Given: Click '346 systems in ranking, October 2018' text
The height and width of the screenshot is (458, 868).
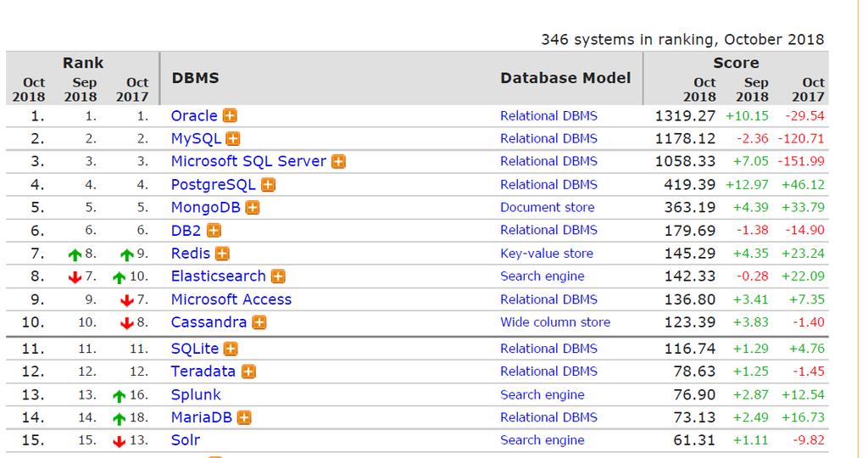Looking at the screenshot, I should click(682, 39).
